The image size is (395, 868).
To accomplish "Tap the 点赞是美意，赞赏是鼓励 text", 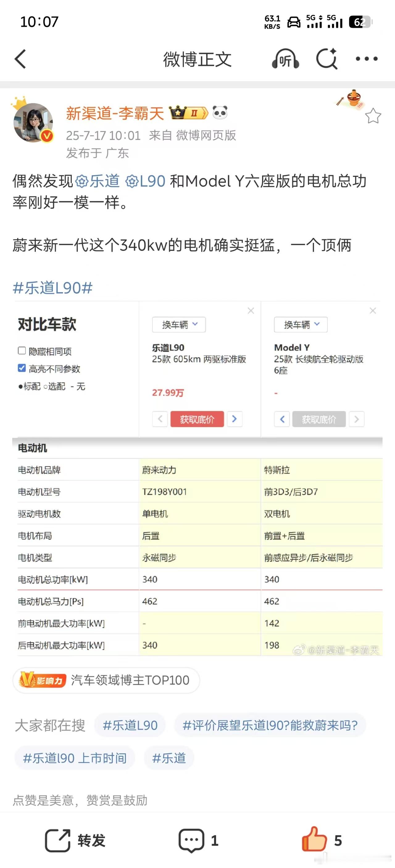I will click(x=80, y=800).
